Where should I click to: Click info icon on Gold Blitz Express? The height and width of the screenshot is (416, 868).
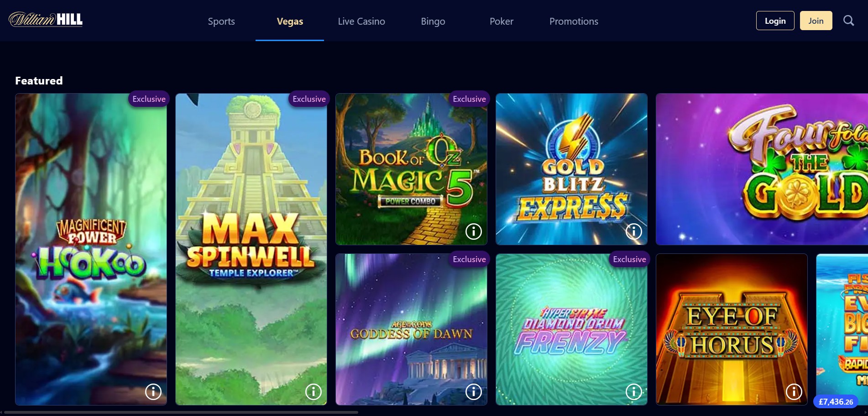click(634, 232)
